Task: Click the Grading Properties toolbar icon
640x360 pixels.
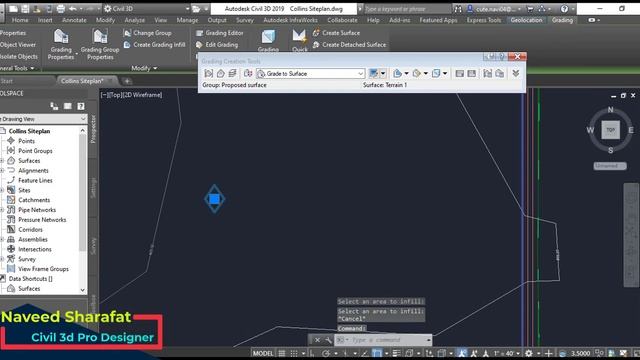Action: click(500, 73)
